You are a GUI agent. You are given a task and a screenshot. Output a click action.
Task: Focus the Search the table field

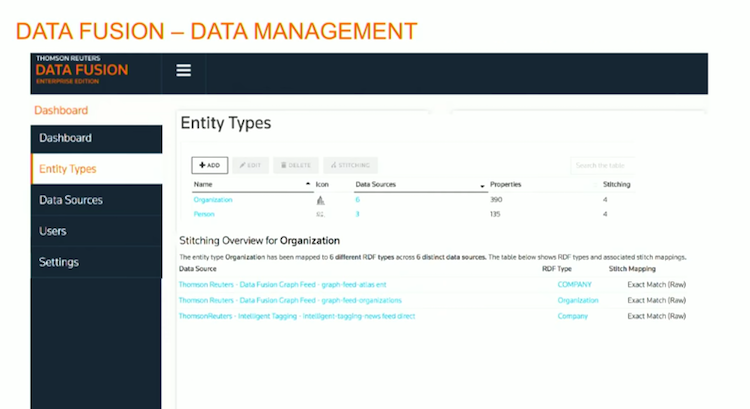tap(602, 166)
